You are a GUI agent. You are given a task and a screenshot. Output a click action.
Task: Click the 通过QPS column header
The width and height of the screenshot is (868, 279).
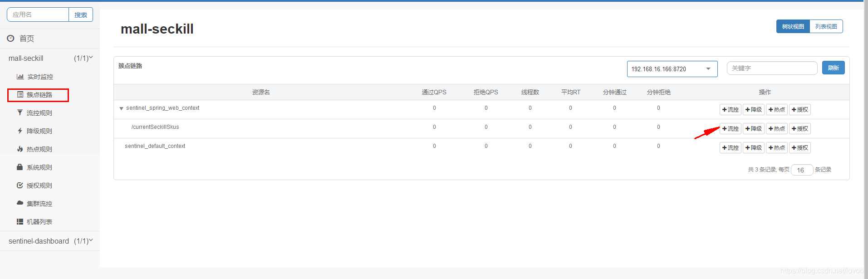tap(434, 92)
